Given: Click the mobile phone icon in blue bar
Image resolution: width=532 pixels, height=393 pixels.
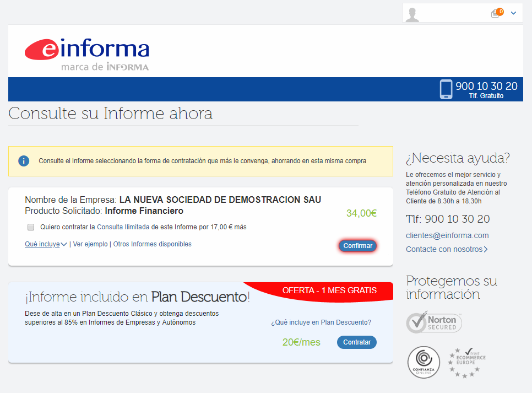Looking at the screenshot, I should pos(446,89).
